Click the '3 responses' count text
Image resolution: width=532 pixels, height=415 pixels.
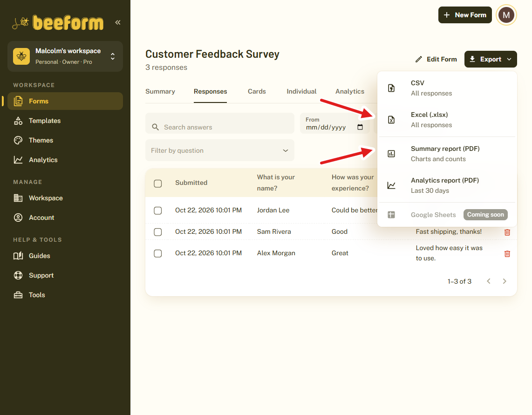(x=166, y=68)
